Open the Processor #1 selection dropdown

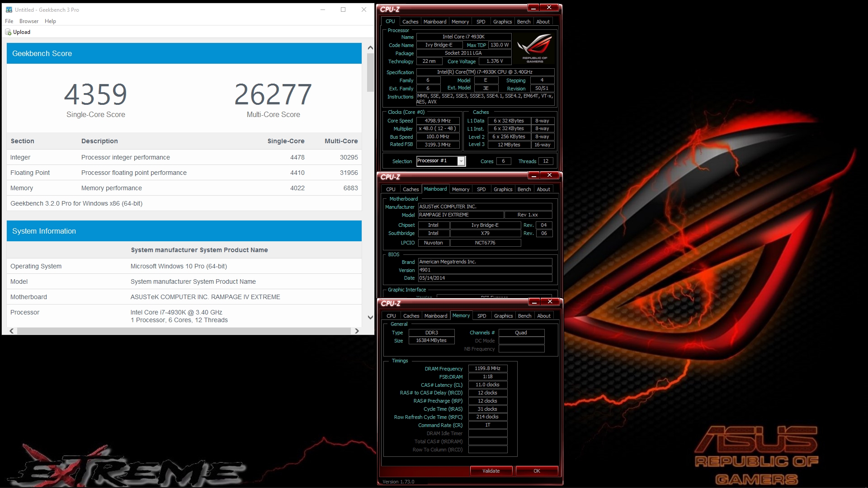click(461, 161)
